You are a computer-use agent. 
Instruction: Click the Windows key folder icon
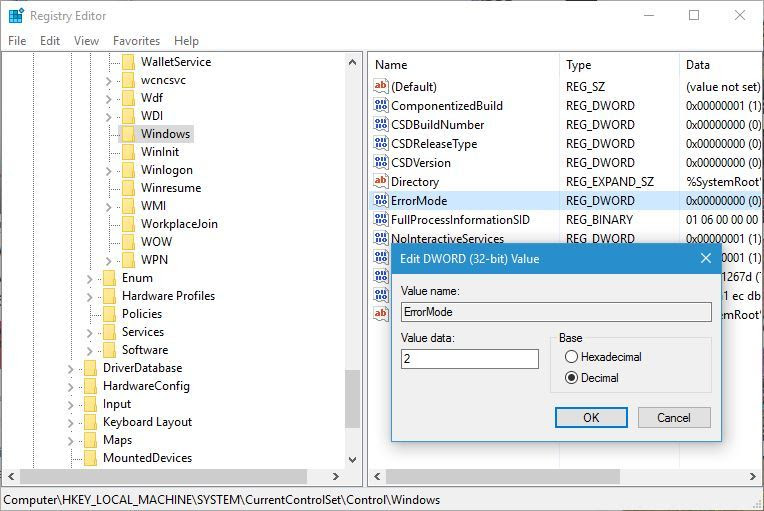pos(129,133)
